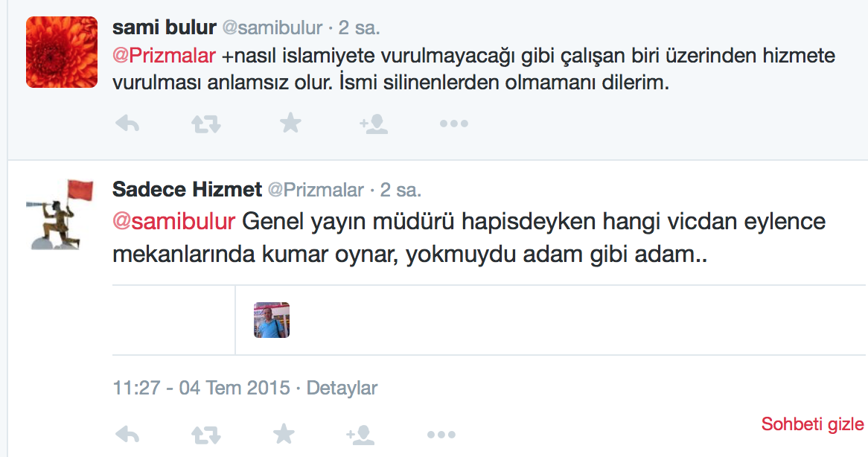Reply to Sadece Hizmet's tweet
Image resolution: width=868 pixels, height=457 pixels.
pos(128,433)
